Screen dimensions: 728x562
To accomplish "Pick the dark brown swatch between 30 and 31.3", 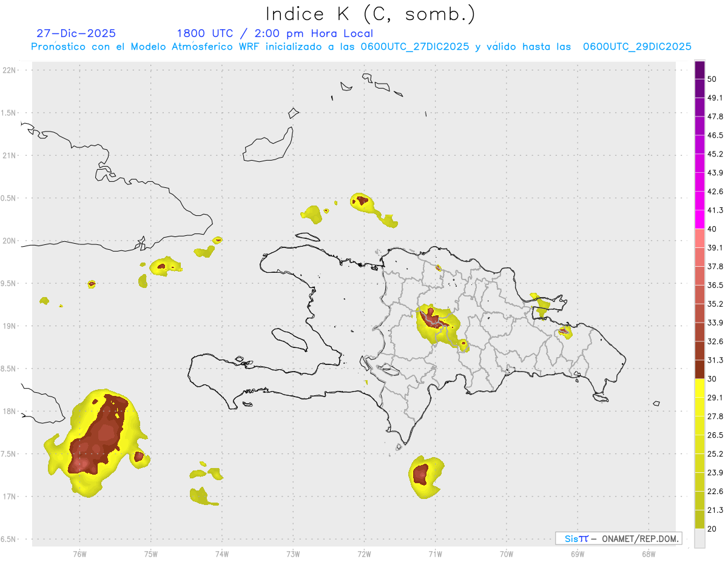I will 699,370.
